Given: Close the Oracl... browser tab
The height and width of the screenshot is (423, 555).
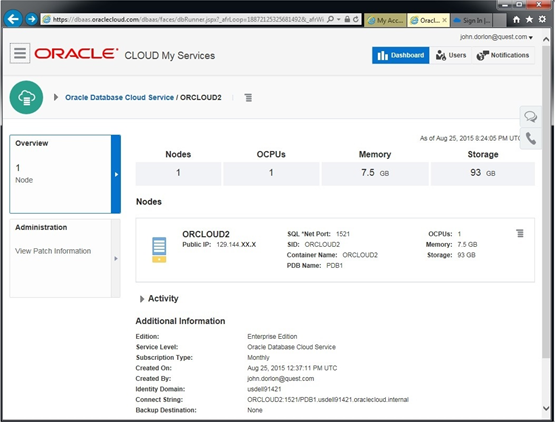Looking at the screenshot, I should [x=444, y=20].
